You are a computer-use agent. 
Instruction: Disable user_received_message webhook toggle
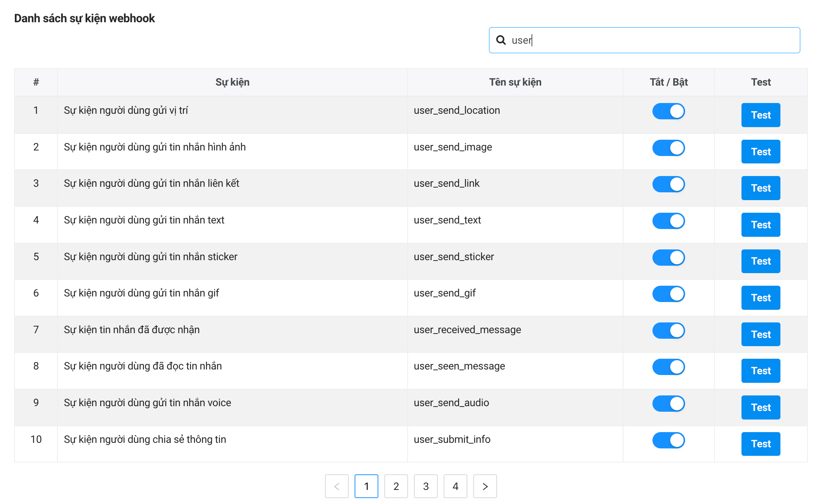point(668,331)
